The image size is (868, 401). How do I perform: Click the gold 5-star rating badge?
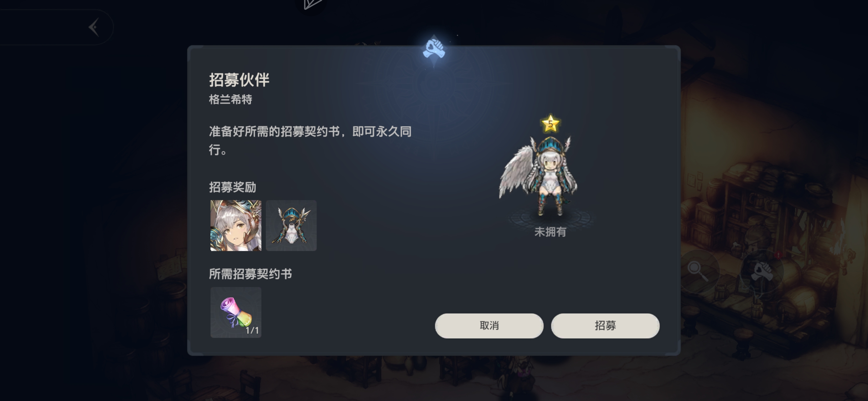coord(550,124)
